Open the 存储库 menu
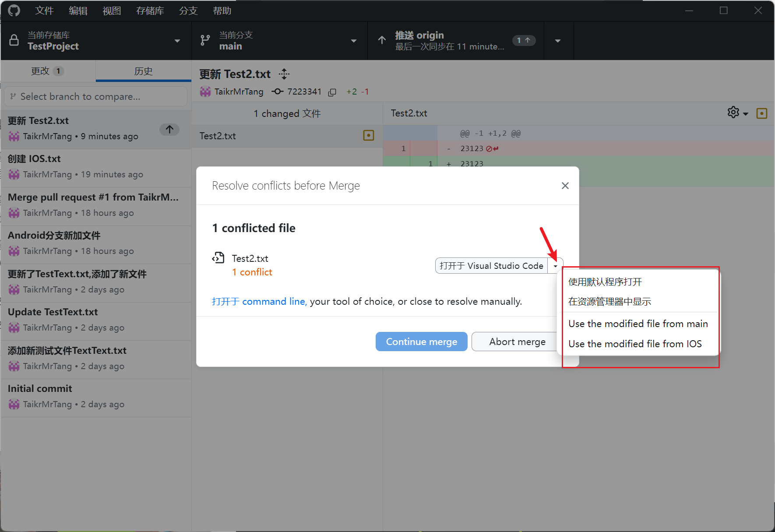This screenshot has height=532, width=775. click(x=150, y=11)
